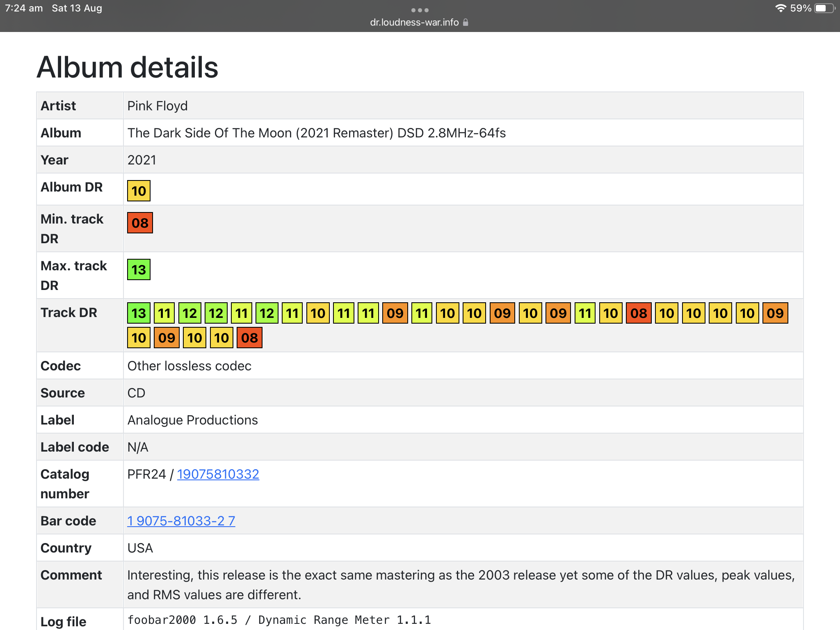Click the first Track DR badge, 13

click(139, 313)
